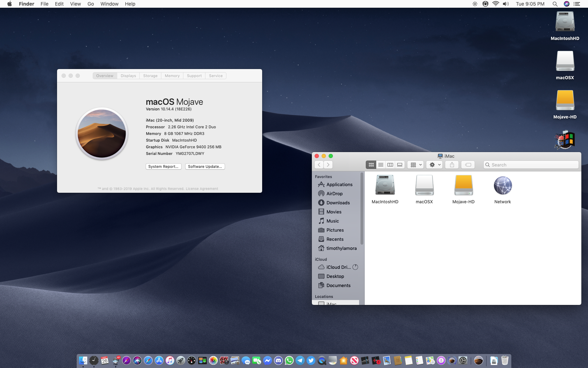The image size is (588, 368).
Task: Open the group-by dropdown in Finder toolbar
Action: pyautogui.click(x=415, y=165)
